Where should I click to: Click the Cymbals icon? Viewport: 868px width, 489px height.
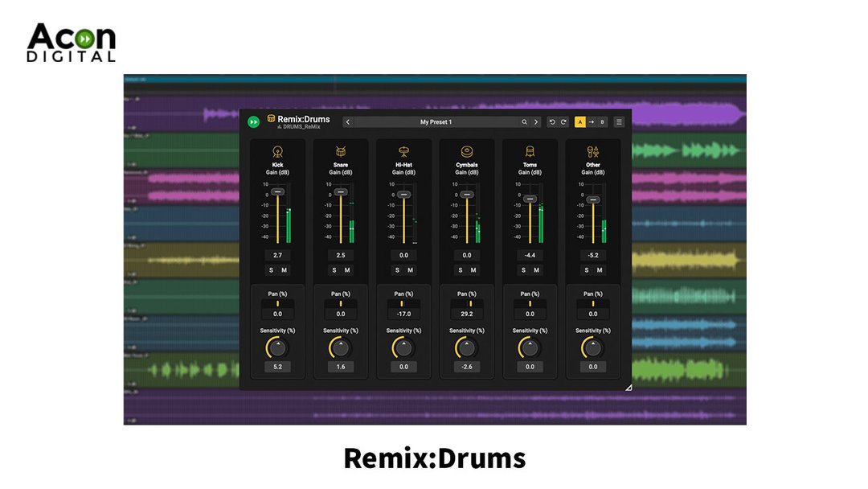pos(466,150)
